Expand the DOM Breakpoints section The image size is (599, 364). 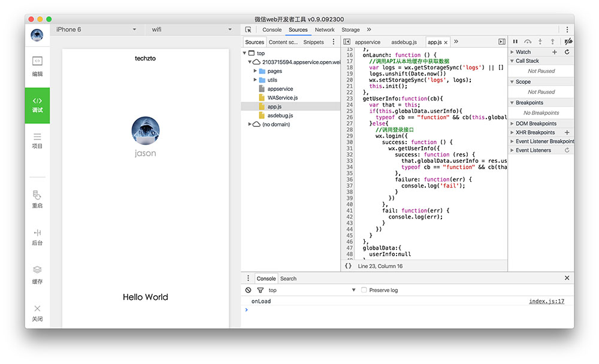coord(512,123)
